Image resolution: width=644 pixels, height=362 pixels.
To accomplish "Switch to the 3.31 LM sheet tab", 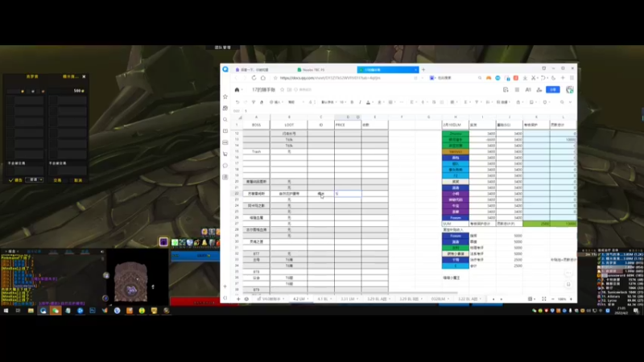I will 347,298.
